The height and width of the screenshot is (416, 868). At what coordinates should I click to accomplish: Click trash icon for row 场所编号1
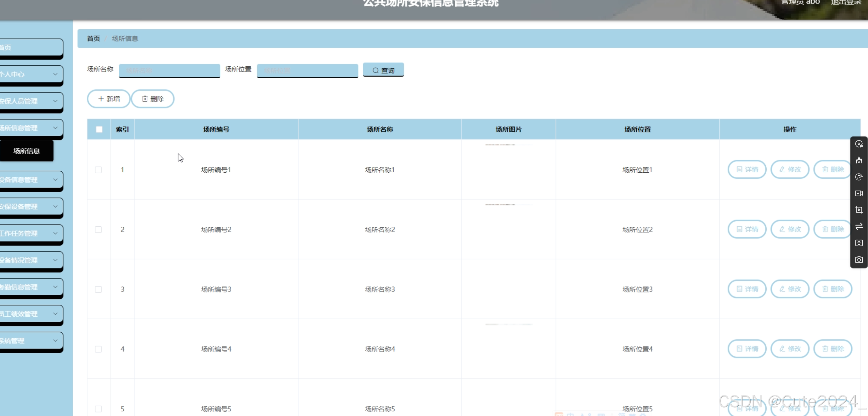point(825,169)
